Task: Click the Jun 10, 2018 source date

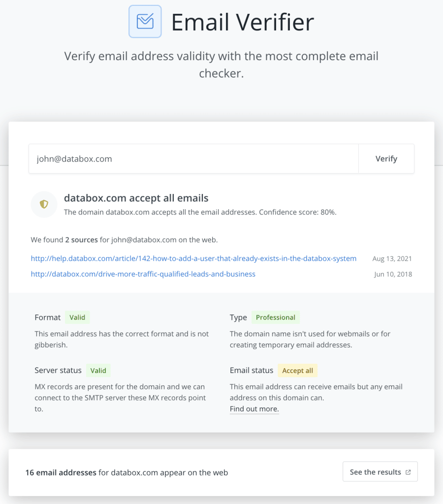Action: pos(393,274)
